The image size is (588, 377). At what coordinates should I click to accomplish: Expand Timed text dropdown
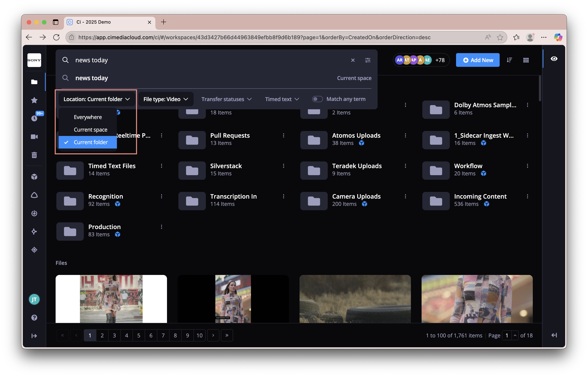282,99
